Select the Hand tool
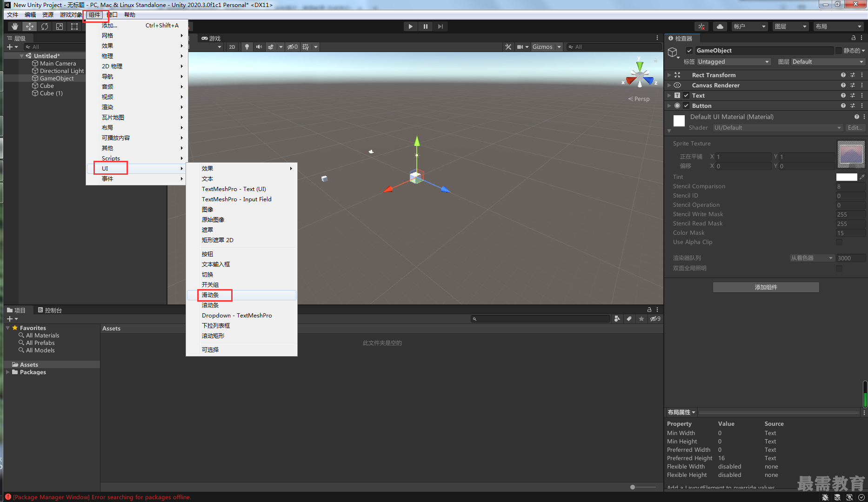868x502 pixels. (15, 26)
